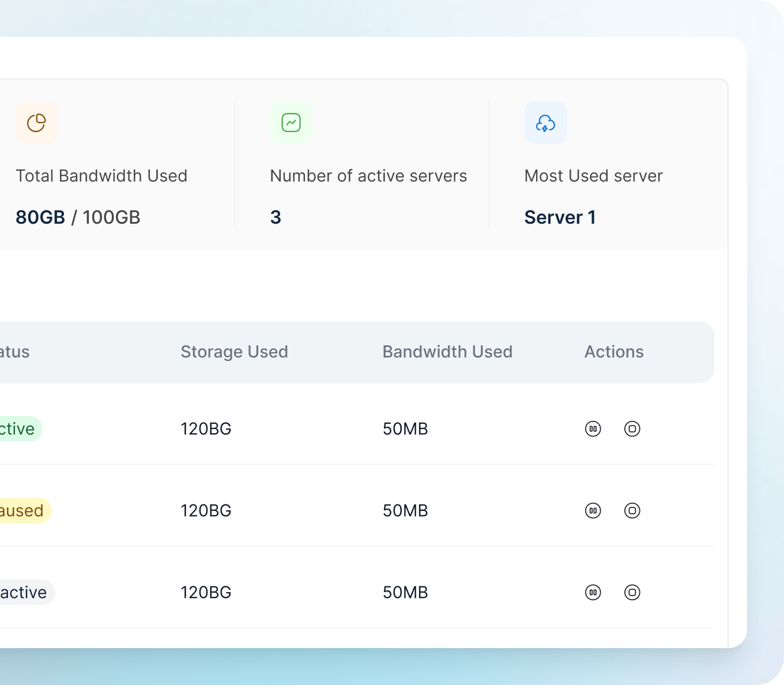Select the yellow Paused status badge
Screen dimensions: 784x685
pyautogui.click(x=23, y=511)
